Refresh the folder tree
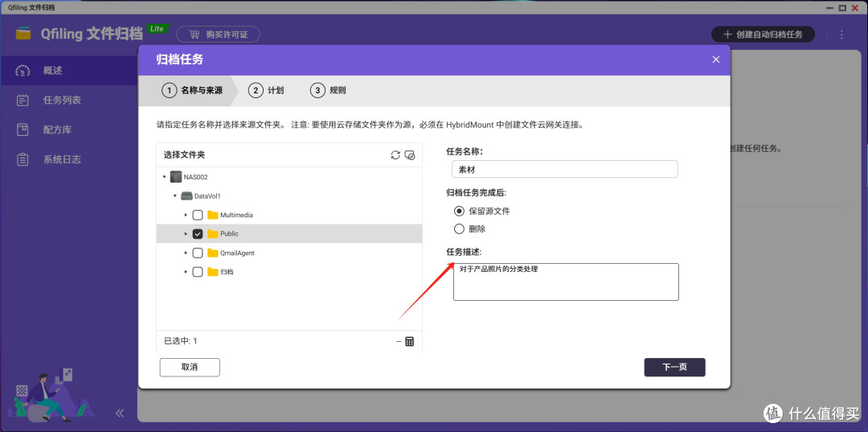The width and height of the screenshot is (868, 432). [395, 155]
